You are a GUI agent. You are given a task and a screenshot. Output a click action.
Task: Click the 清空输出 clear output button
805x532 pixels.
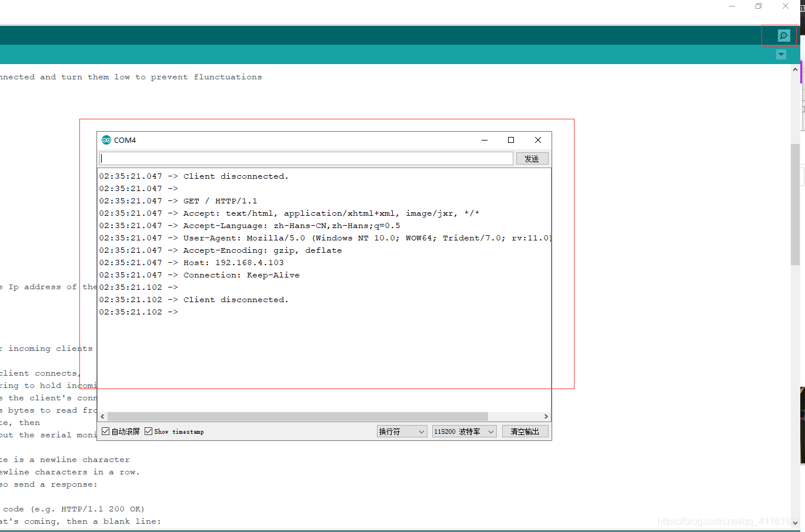[525, 431]
